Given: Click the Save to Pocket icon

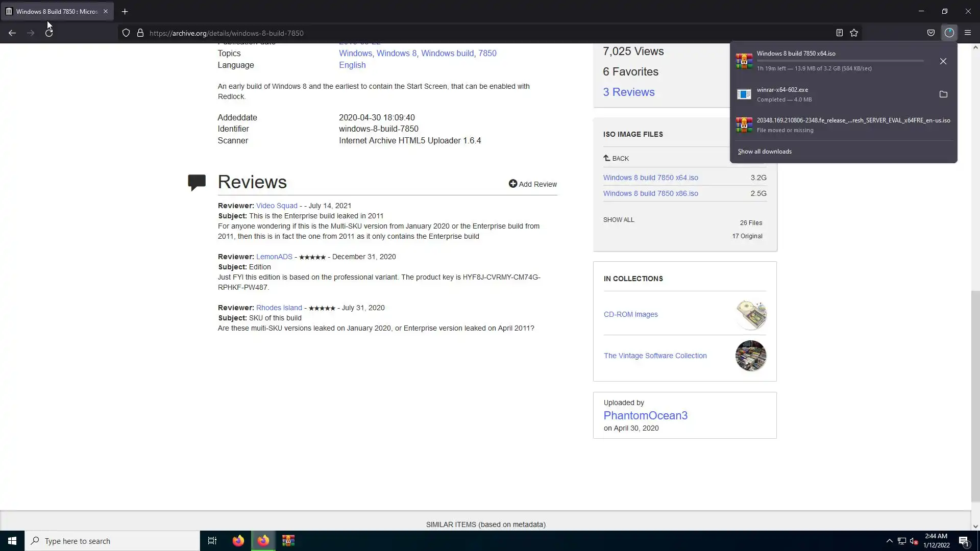Looking at the screenshot, I should pos(931,33).
